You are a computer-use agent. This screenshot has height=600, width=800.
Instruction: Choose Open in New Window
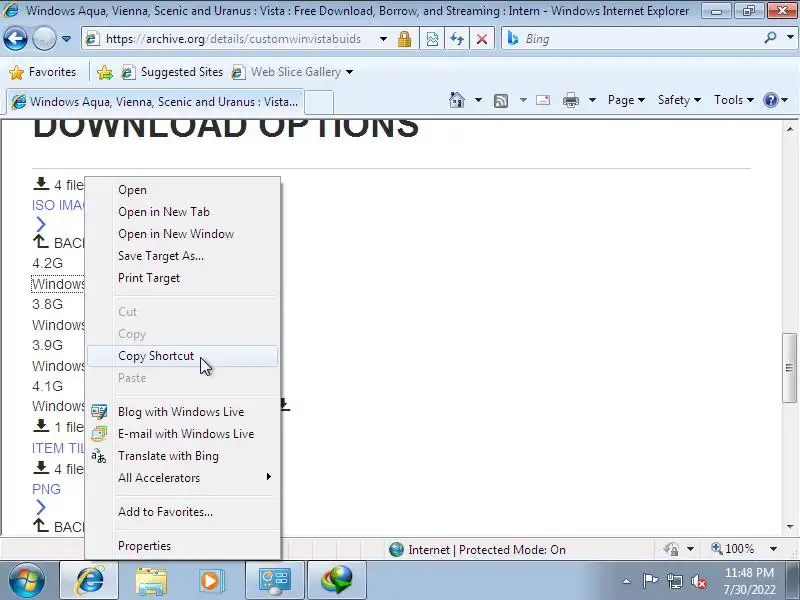[183, 234]
